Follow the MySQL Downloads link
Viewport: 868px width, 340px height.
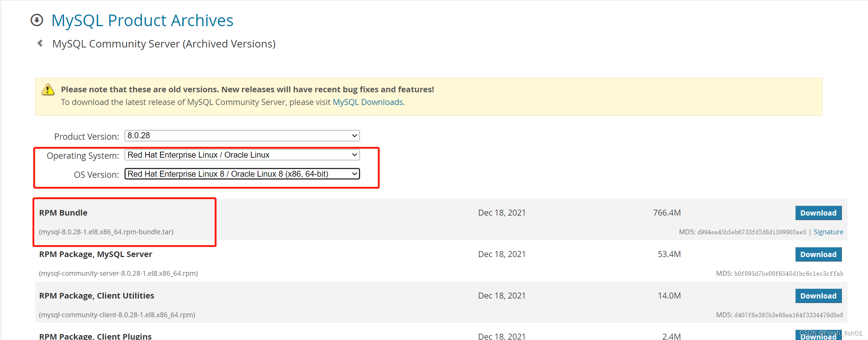click(368, 102)
